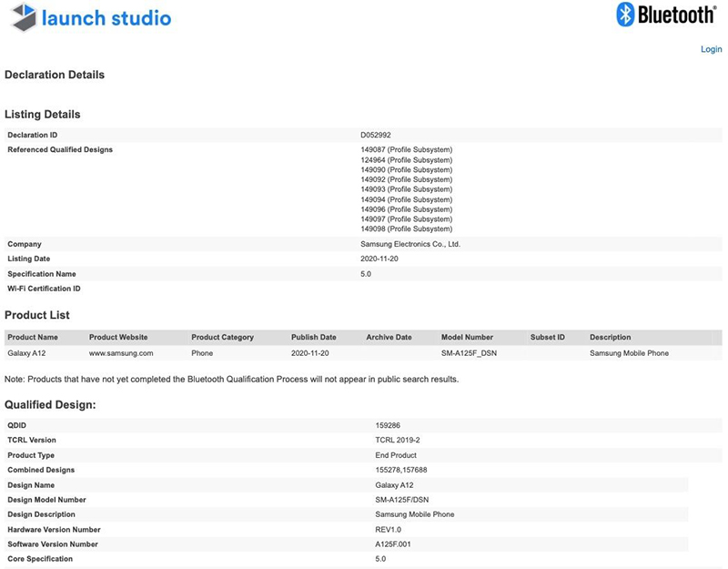Visit the www.samsung.com product website
Screen dimensions: 728x569
click(x=120, y=352)
